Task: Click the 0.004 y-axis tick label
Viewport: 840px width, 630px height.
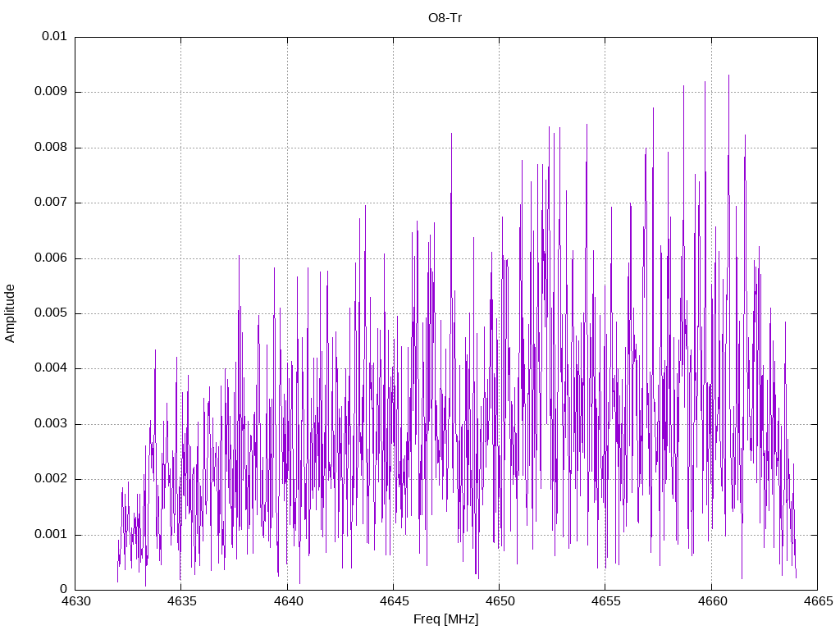Action: coord(52,368)
